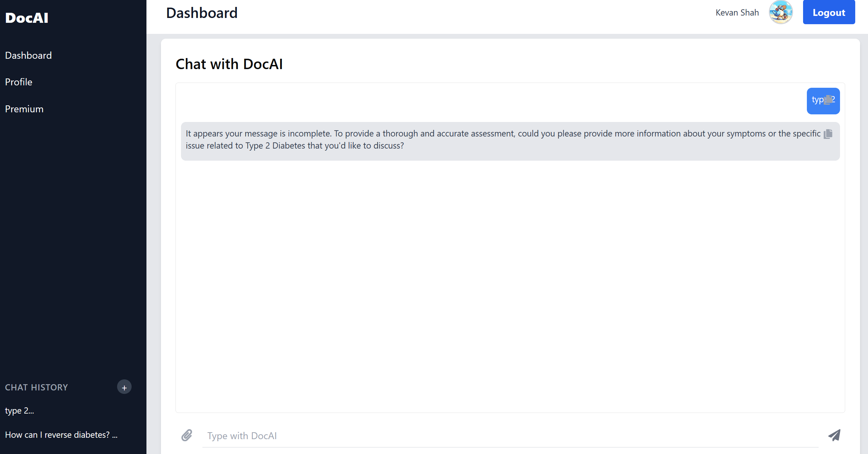
Task: Open the Dashboard sidebar item
Action: point(28,55)
